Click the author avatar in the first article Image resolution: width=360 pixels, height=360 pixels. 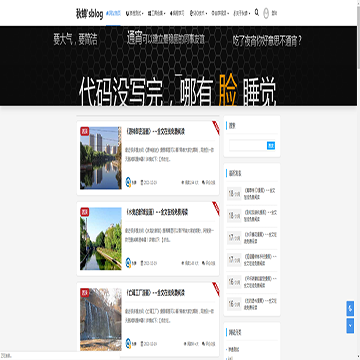(x=128, y=182)
